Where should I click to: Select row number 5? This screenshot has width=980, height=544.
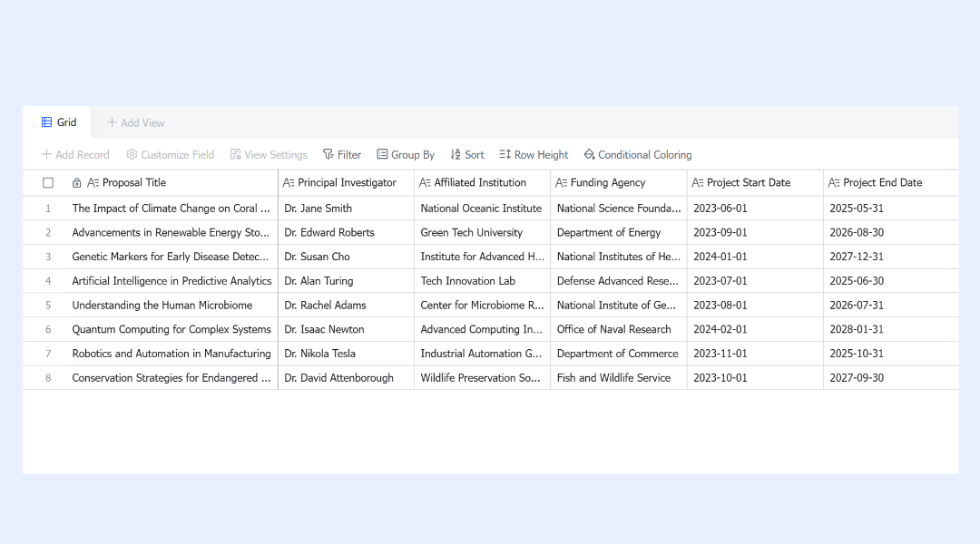[x=48, y=306]
